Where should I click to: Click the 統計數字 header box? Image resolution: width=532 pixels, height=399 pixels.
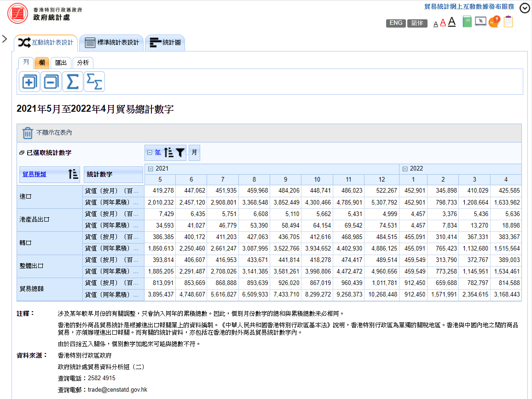pyautogui.click(x=113, y=174)
